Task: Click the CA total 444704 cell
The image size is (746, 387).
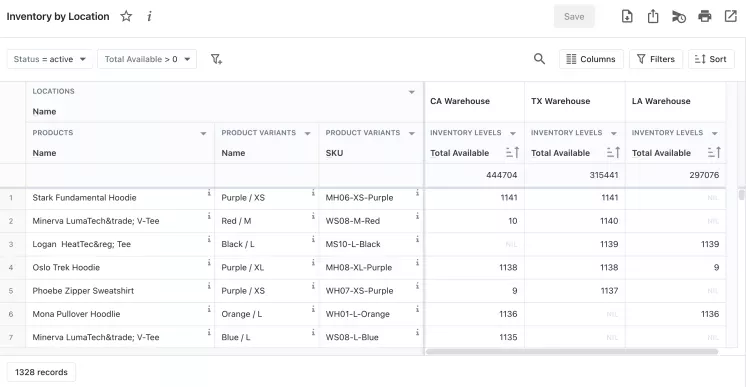Action: point(474,175)
